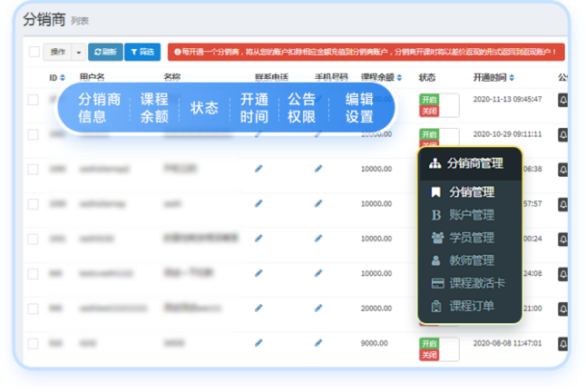The width and height of the screenshot is (586, 392).
Task: Select 学员管理 menu item
Action: coord(470,238)
